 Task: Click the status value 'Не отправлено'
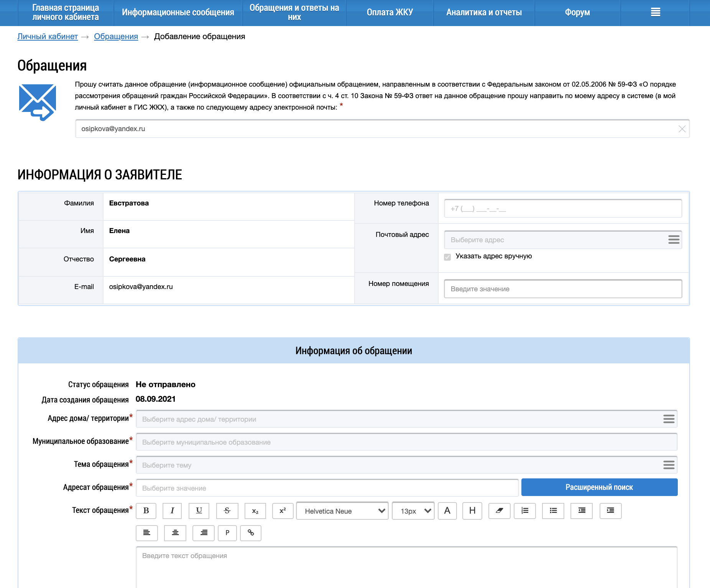click(166, 384)
